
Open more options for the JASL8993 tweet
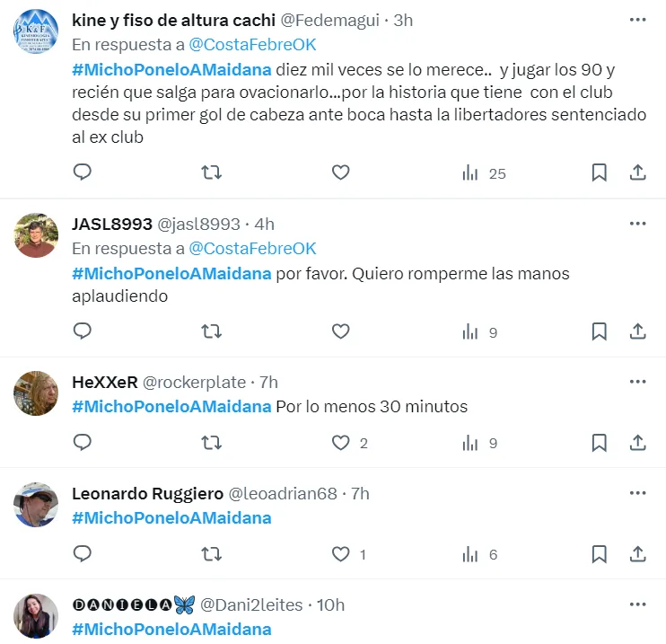pyautogui.click(x=637, y=223)
